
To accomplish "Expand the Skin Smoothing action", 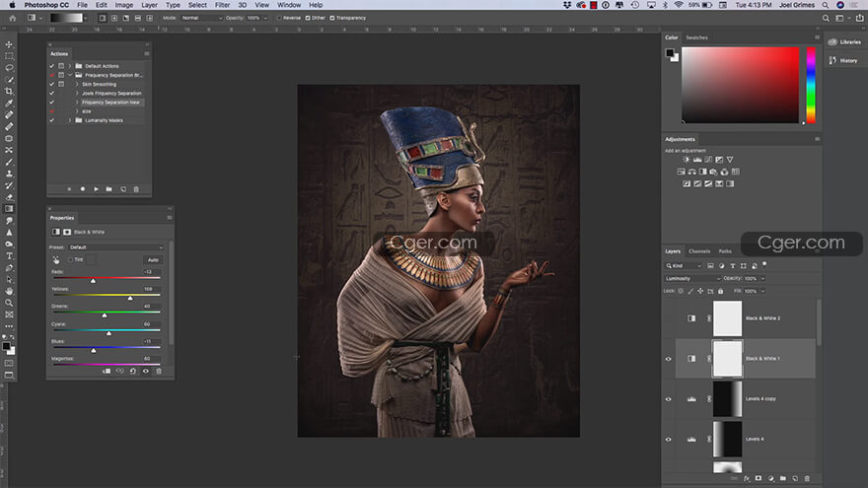I will coord(77,84).
